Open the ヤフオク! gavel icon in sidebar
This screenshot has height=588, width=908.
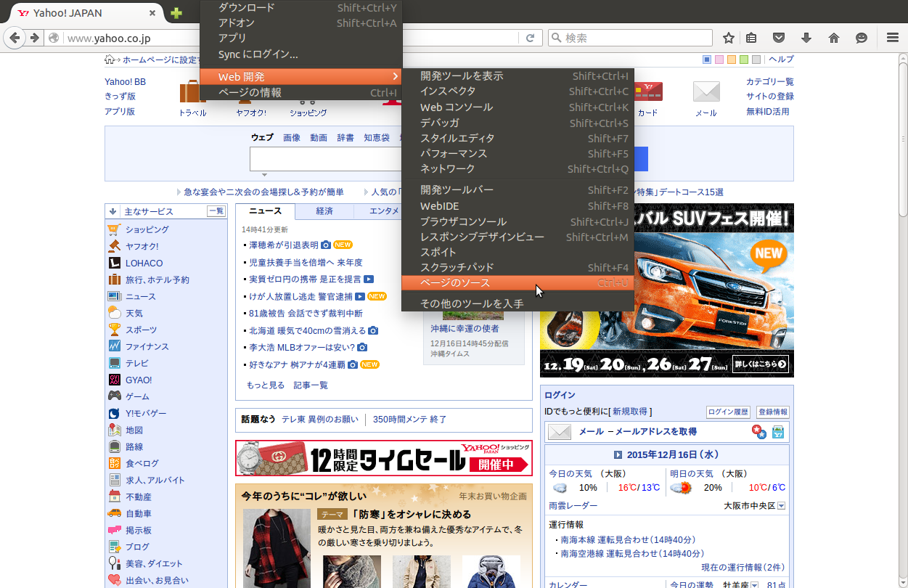point(113,246)
